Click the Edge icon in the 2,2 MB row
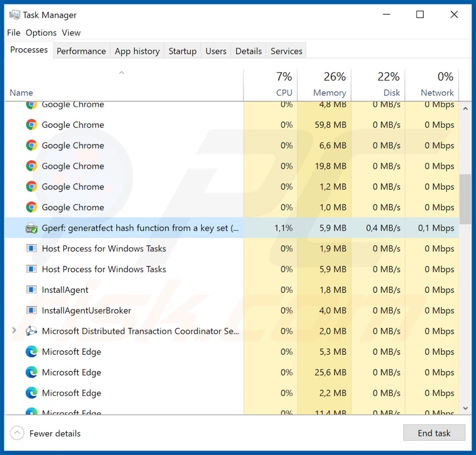Viewport: 476px width, 455px height. click(x=31, y=393)
